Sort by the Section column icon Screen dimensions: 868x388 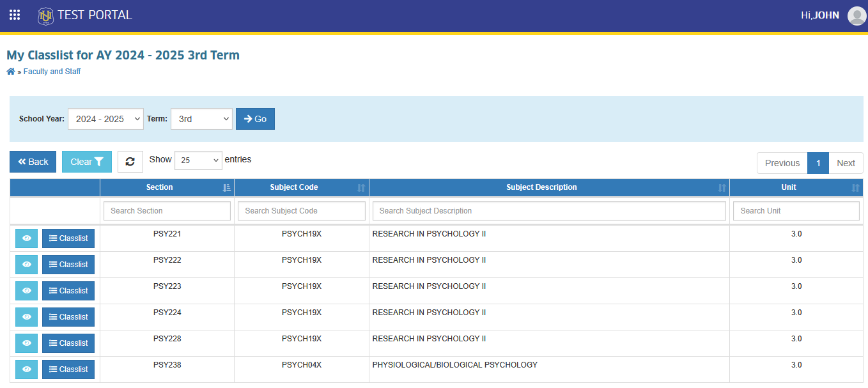(226, 188)
